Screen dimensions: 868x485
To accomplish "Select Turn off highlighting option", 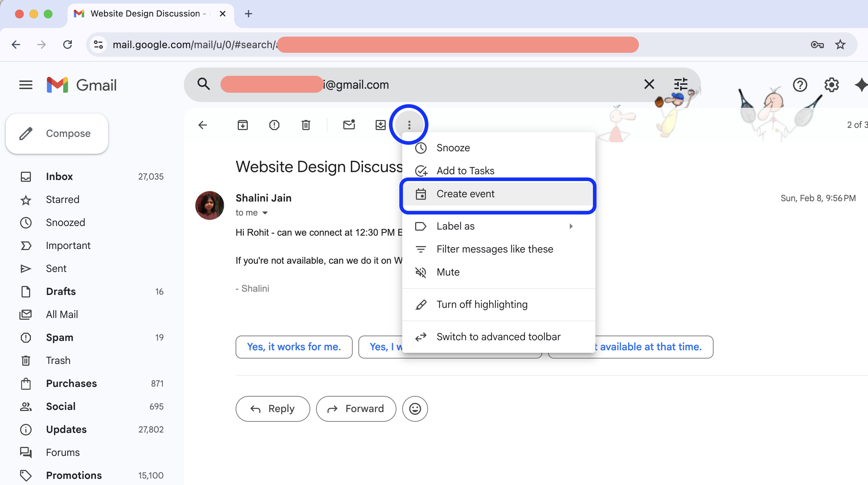I will click(x=482, y=305).
